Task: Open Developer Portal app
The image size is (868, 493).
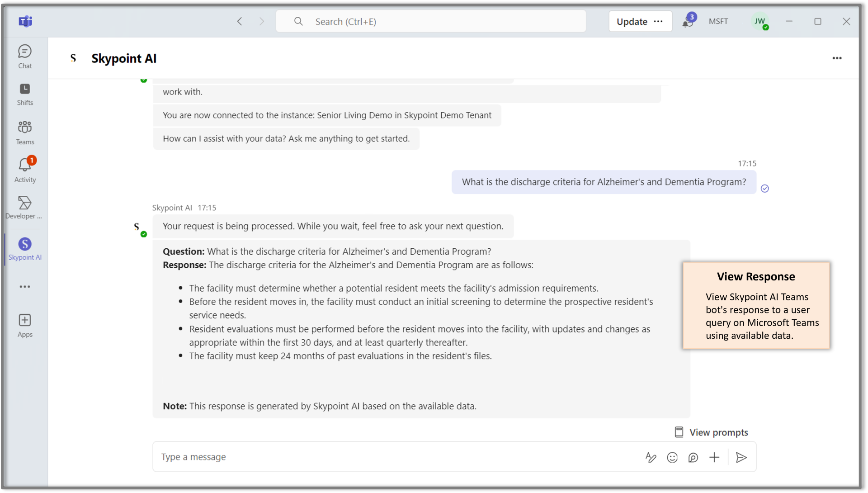Action: 24,207
